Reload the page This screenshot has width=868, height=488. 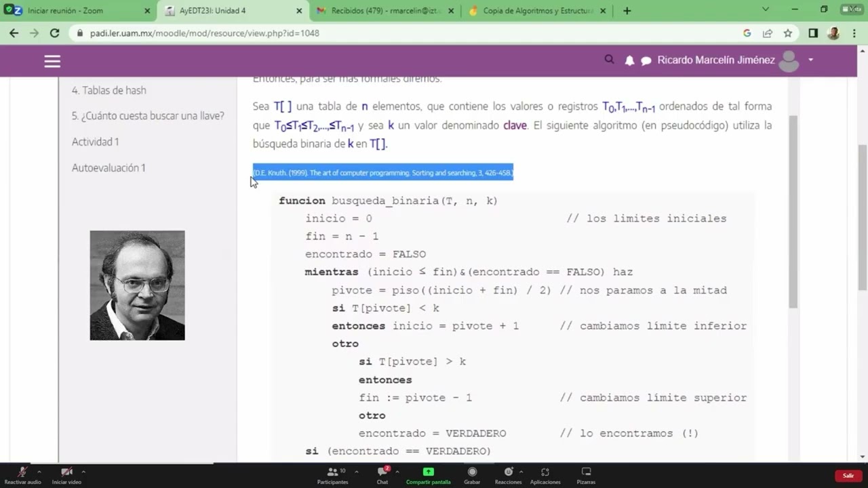pyautogui.click(x=55, y=33)
